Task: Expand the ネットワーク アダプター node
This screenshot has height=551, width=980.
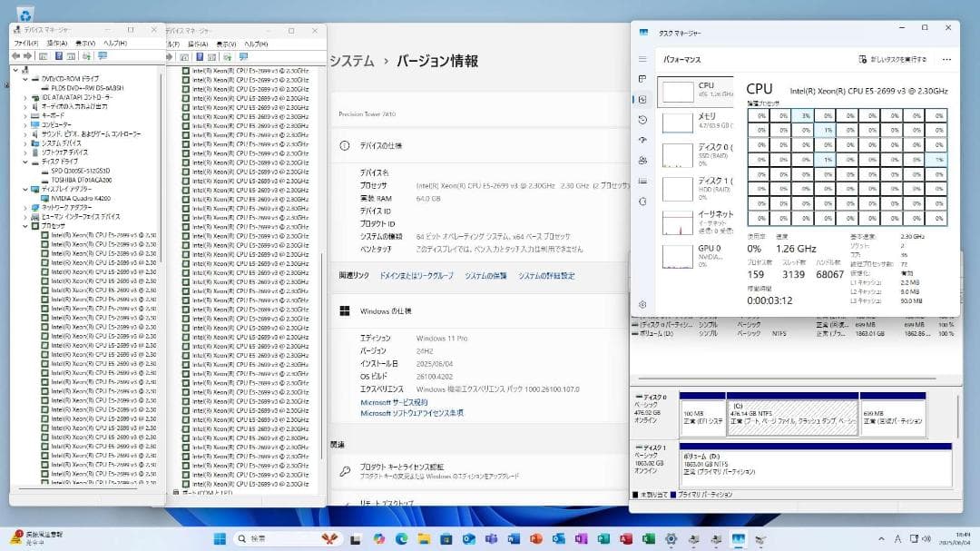Action: pyautogui.click(x=24, y=206)
